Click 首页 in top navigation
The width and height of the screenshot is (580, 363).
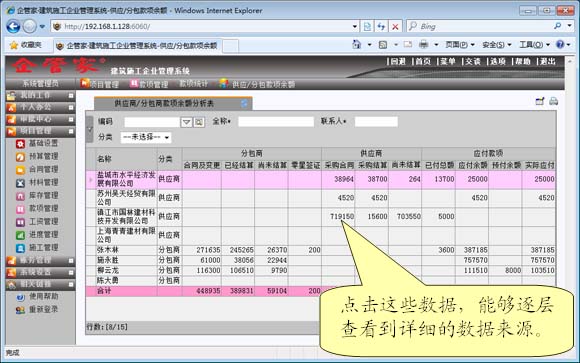423,61
